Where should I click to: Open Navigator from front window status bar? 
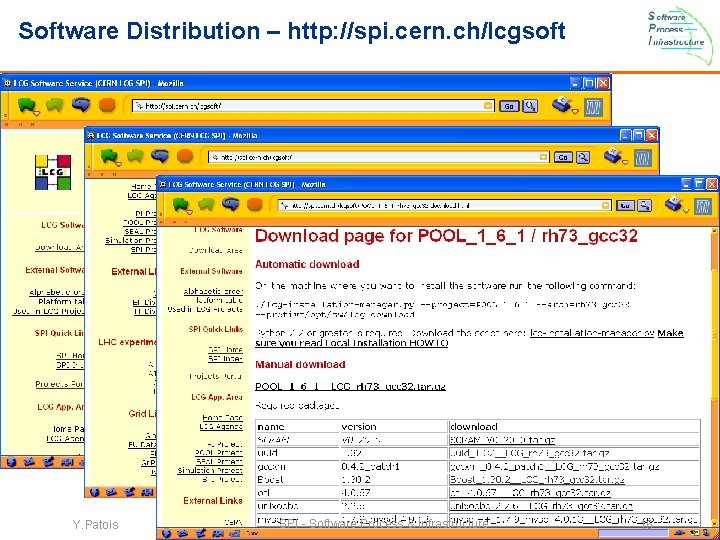(x=166, y=534)
